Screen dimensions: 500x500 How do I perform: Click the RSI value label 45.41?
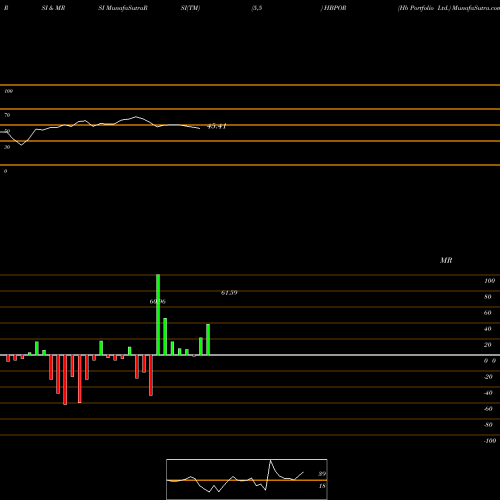point(217,126)
